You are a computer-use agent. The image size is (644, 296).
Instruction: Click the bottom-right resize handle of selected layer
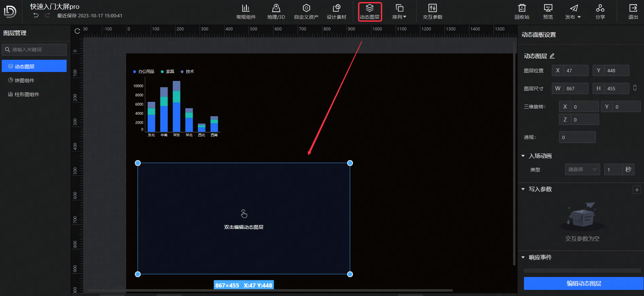pyautogui.click(x=350, y=274)
